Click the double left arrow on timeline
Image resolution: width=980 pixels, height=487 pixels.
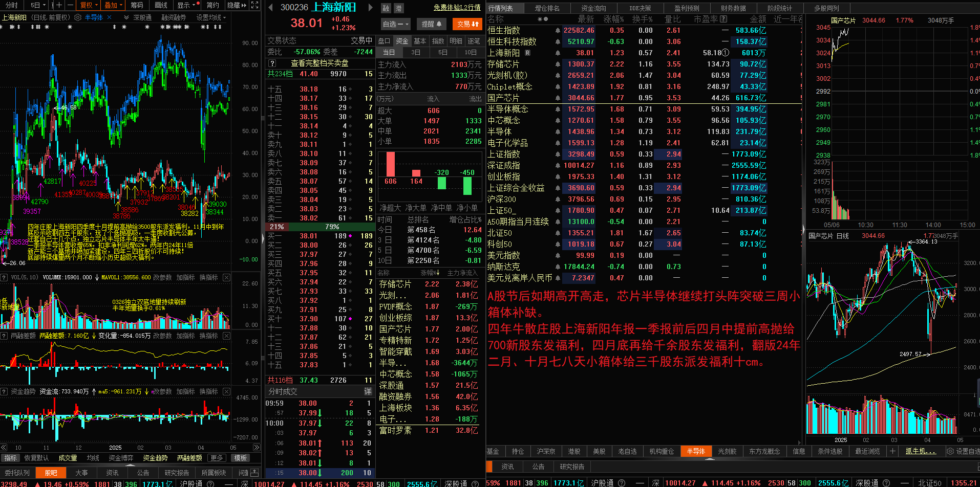[x=5, y=448]
